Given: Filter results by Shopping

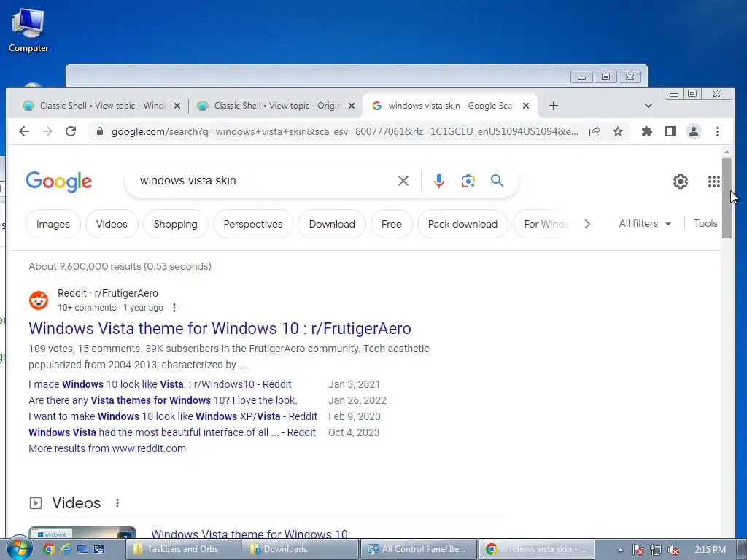Looking at the screenshot, I should pos(175,224).
